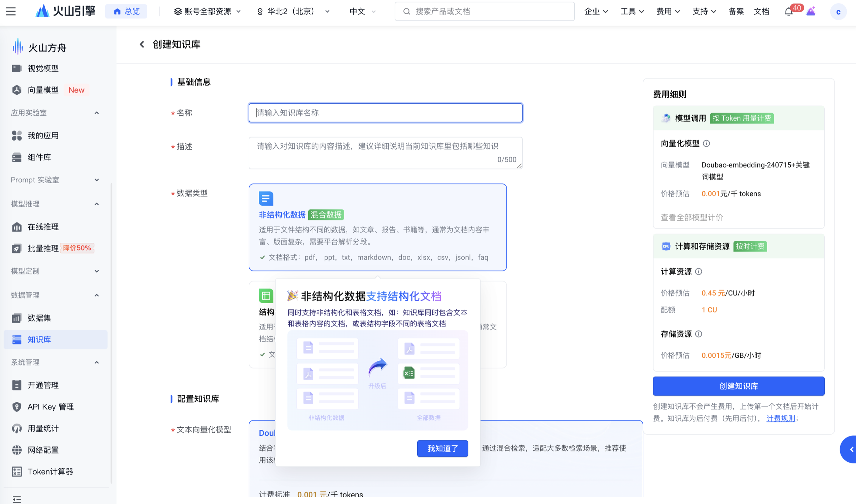Expand the floating panel arrow at right edge
The width and height of the screenshot is (856, 504).
[849, 449]
